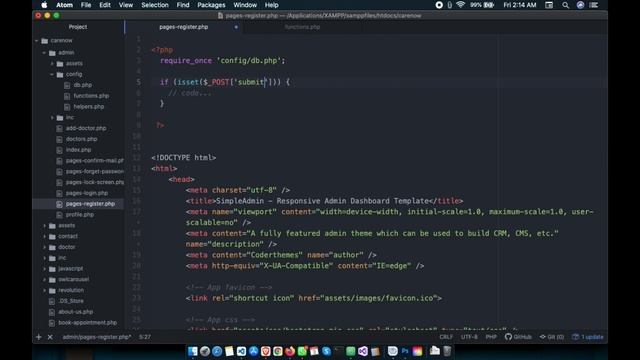Open the Selection menu
This screenshot has height=360, width=640.
[x=155, y=5]
